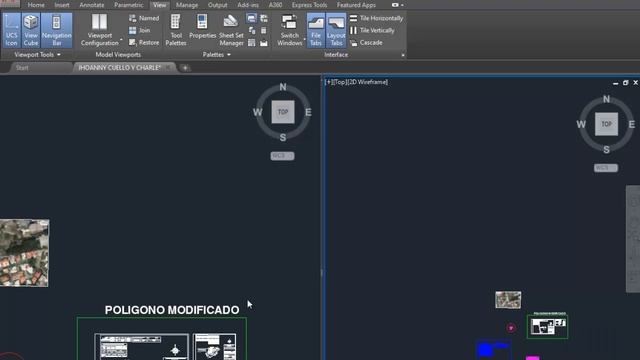The image size is (640, 360).
Task: Create a new drawing tab with plus
Action: pyautogui.click(x=184, y=68)
